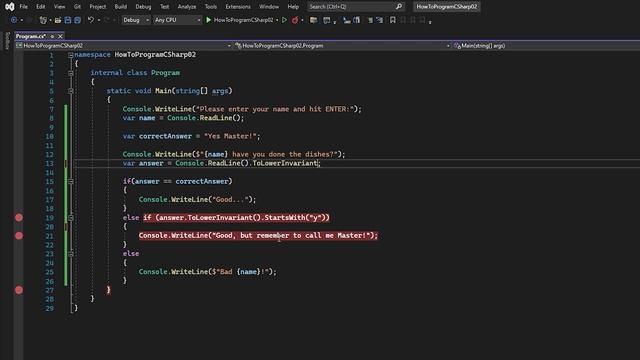This screenshot has height=360, width=640.
Task: Collapse the if block at line 15
Action: click(x=71, y=181)
